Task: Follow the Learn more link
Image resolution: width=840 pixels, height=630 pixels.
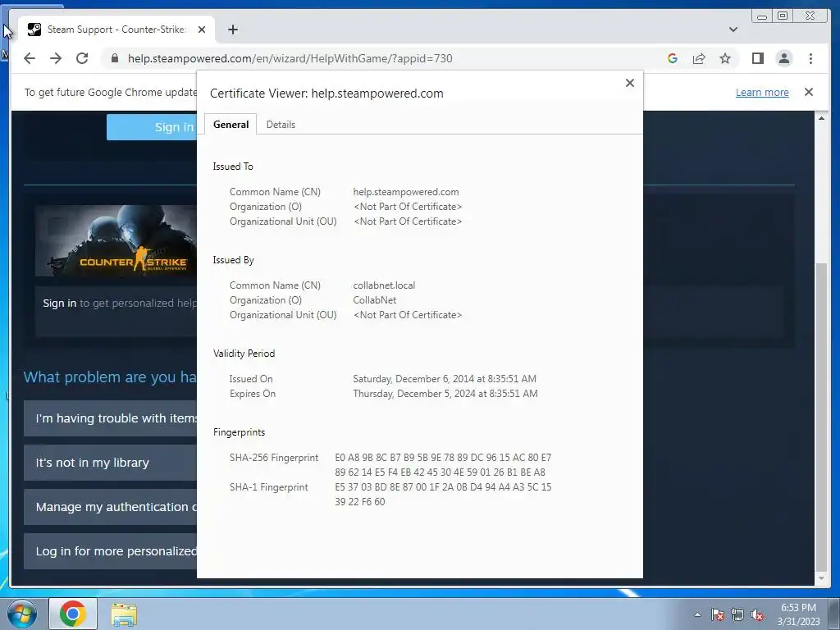Action: (x=762, y=92)
